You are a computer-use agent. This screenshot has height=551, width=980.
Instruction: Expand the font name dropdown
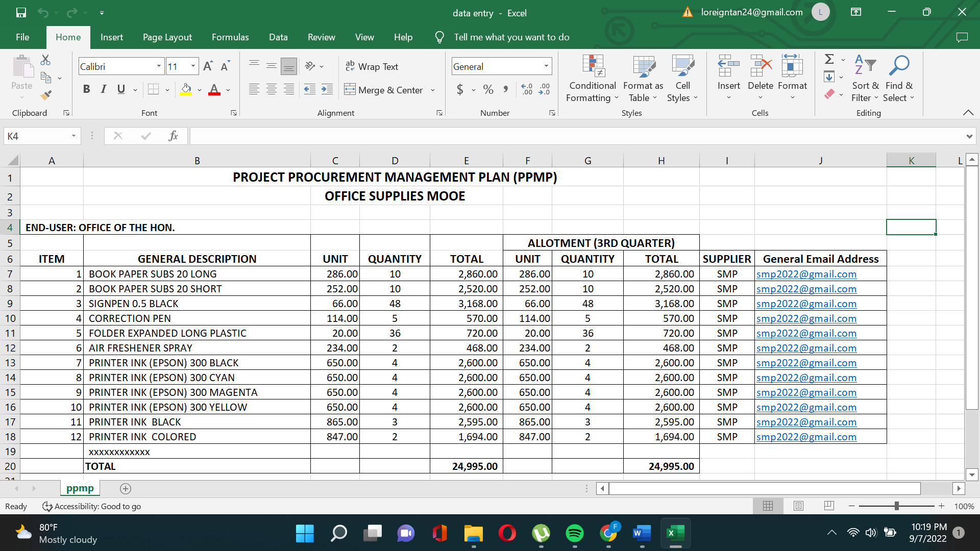159,66
